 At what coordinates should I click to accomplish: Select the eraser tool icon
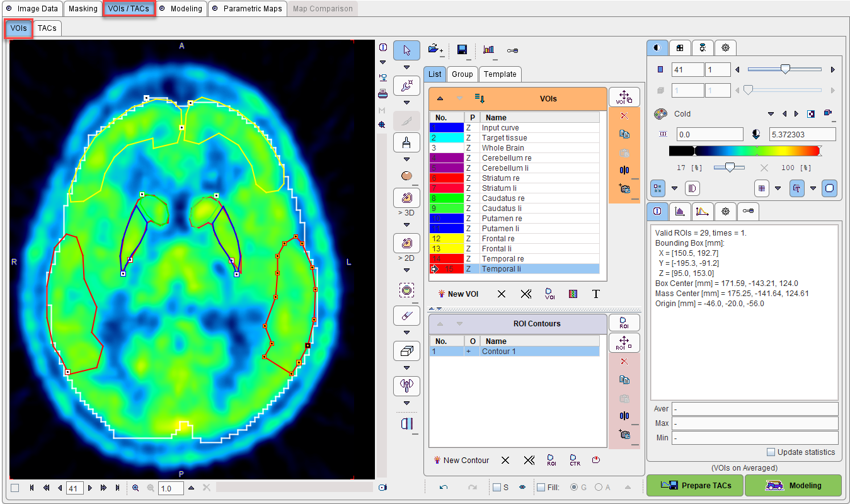406,316
